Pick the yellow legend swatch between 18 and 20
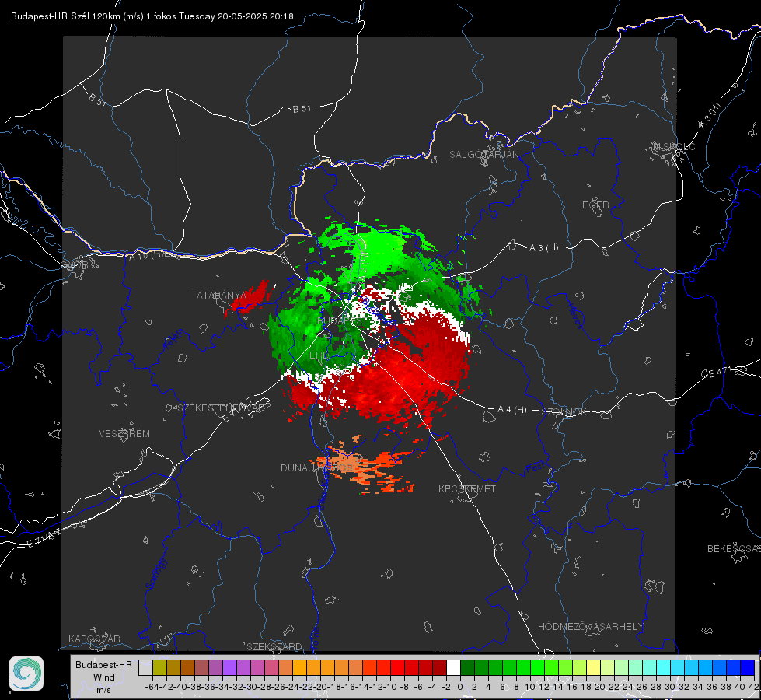 click(593, 667)
